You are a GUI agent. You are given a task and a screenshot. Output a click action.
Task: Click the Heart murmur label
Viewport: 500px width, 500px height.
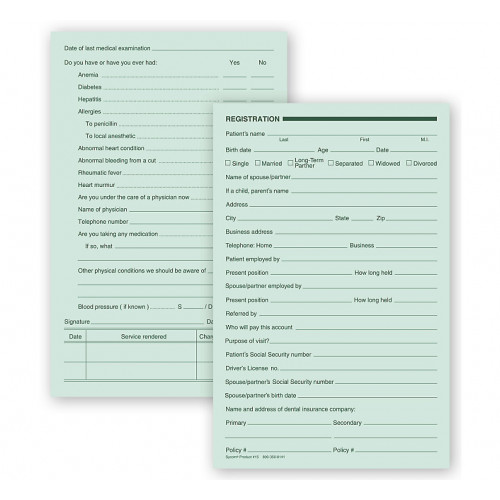(x=96, y=185)
